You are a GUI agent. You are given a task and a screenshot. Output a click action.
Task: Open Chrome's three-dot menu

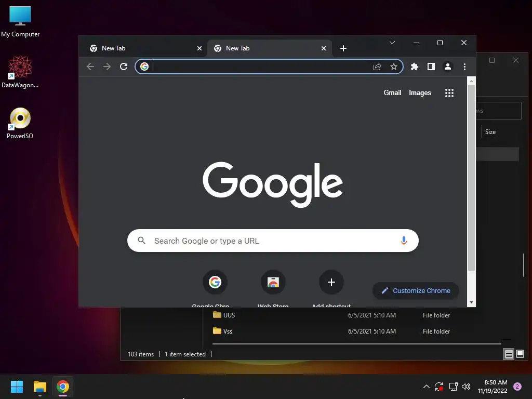tap(464, 66)
